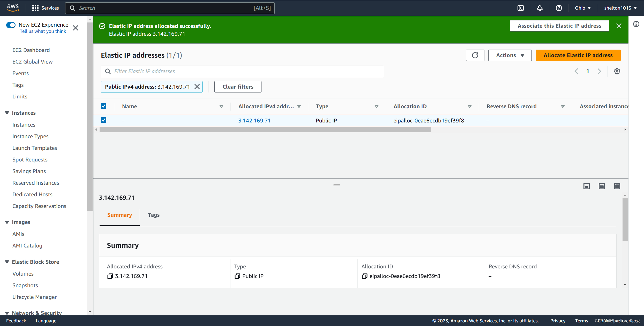Refresh the Elastic IP addresses list
This screenshot has width=644, height=326.
click(x=475, y=55)
